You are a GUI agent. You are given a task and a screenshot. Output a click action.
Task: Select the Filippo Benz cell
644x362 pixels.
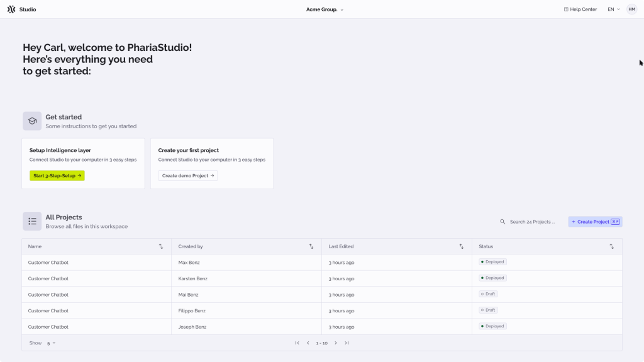click(247, 310)
